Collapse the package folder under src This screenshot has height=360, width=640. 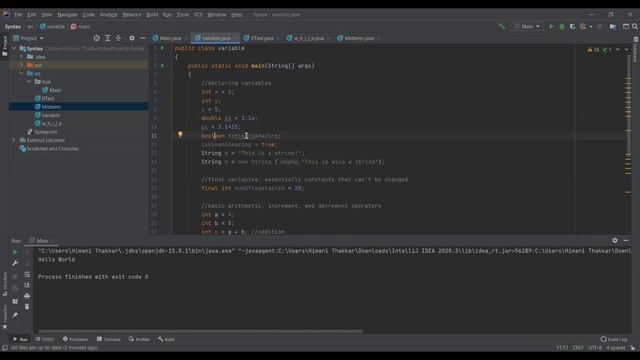pos(29,82)
